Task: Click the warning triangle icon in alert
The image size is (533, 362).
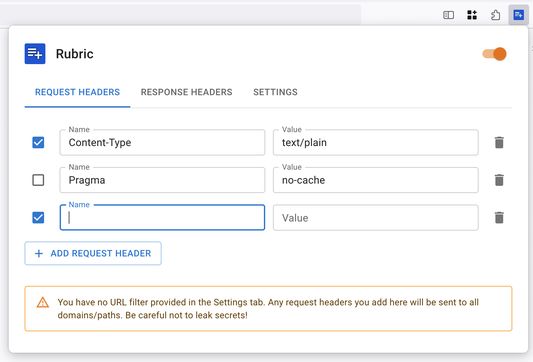Action: pyautogui.click(x=42, y=302)
